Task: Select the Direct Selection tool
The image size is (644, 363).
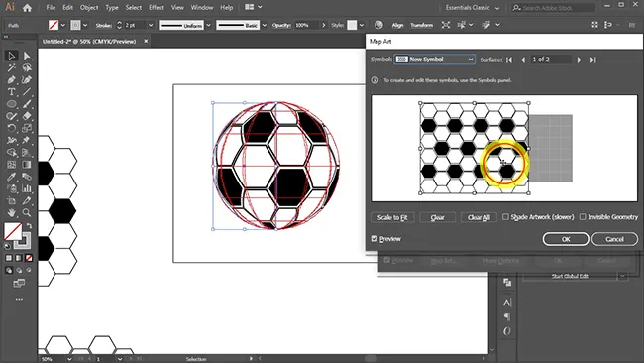Action: coord(27,56)
